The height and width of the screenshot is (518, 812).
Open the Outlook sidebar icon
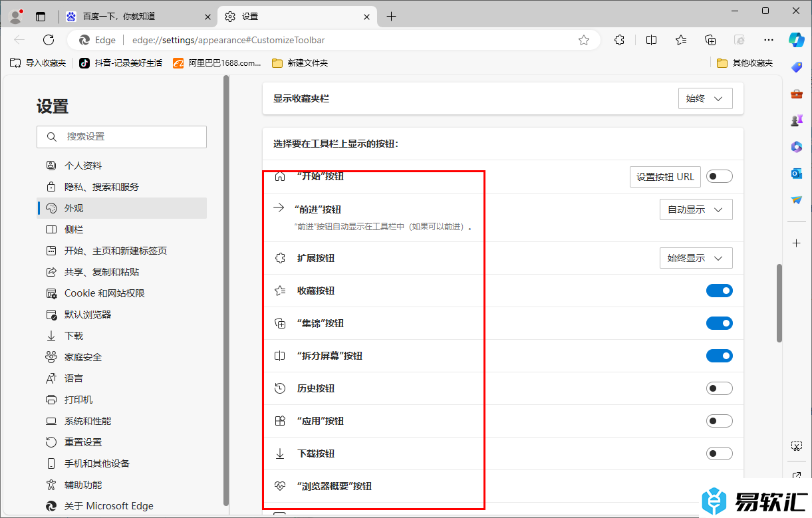pos(797,174)
